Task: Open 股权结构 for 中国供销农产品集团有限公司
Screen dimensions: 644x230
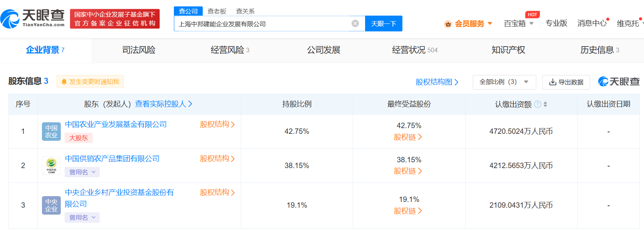Action: tap(217, 158)
